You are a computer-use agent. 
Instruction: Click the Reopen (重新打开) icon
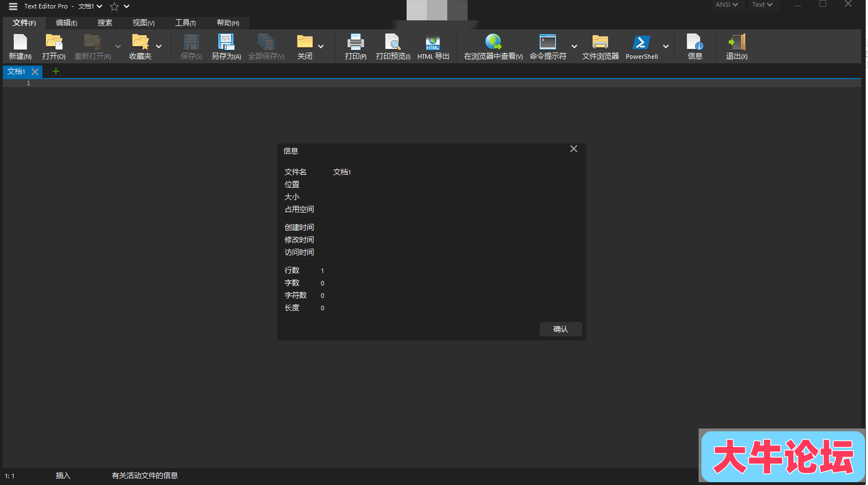[x=93, y=42]
